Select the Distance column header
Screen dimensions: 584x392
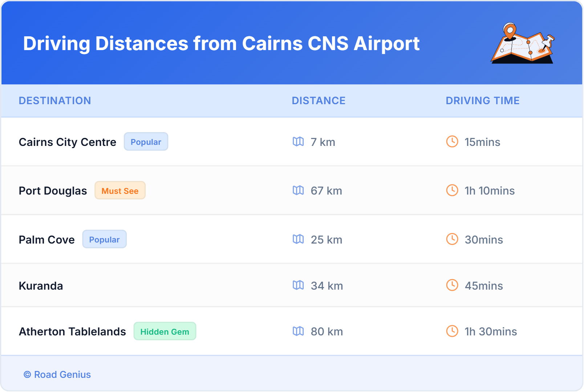(x=319, y=101)
